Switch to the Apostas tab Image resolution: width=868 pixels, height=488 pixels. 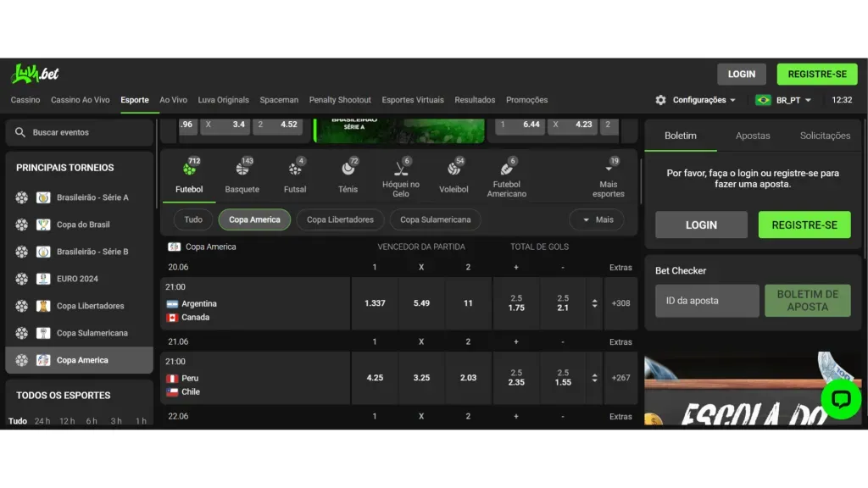pyautogui.click(x=753, y=136)
